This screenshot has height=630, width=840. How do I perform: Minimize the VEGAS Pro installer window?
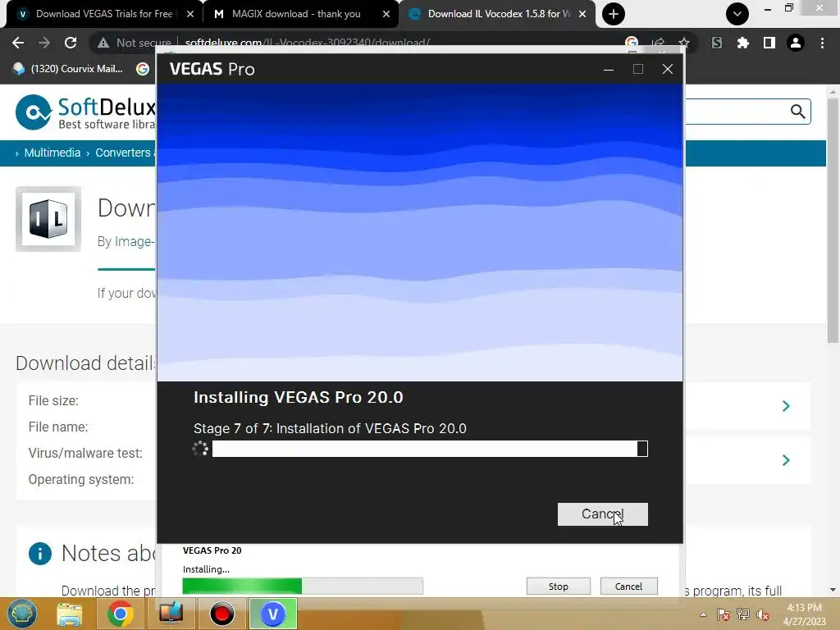point(609,69)
